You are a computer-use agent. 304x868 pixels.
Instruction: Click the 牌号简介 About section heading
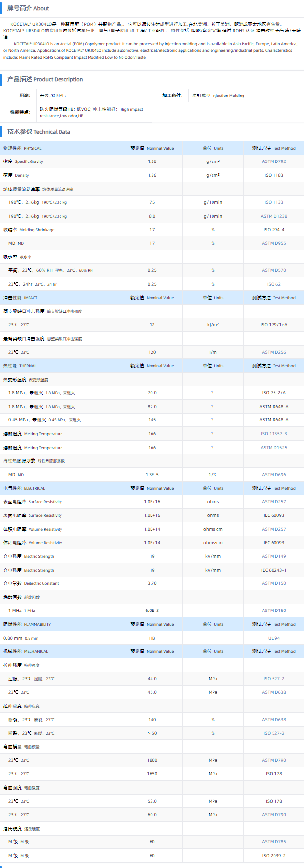point(28,8)
